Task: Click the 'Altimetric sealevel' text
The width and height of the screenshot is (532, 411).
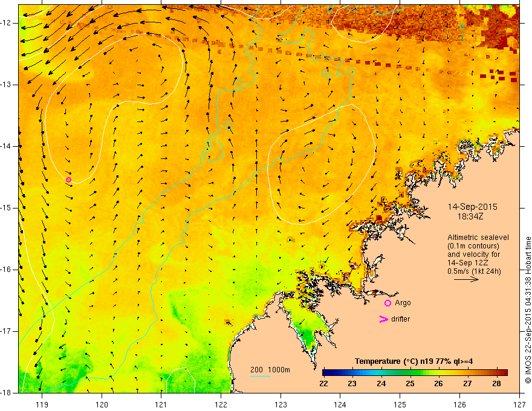Action: tap(478, 238)
